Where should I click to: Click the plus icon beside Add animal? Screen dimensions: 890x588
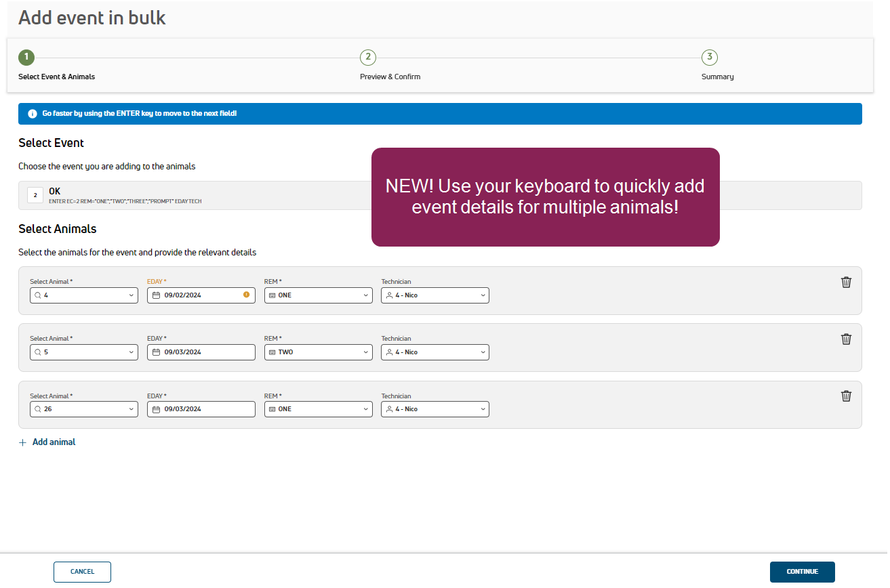[22, 442]
